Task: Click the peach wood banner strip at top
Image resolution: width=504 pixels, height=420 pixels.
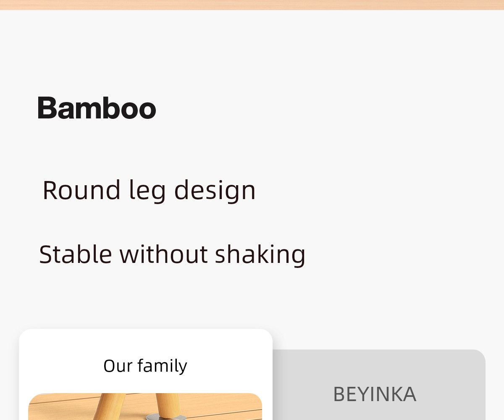Action: pyautogui.click(x=252, y=5)
